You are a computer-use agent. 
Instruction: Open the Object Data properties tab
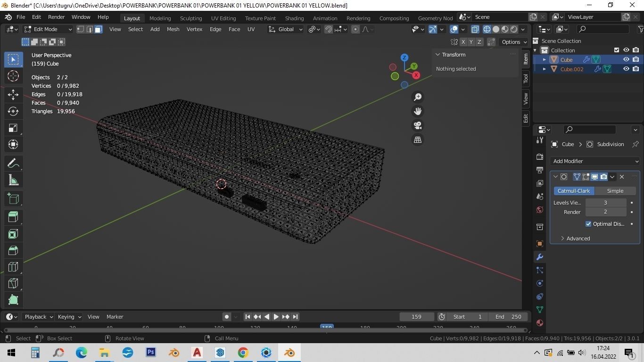(540, 310)
